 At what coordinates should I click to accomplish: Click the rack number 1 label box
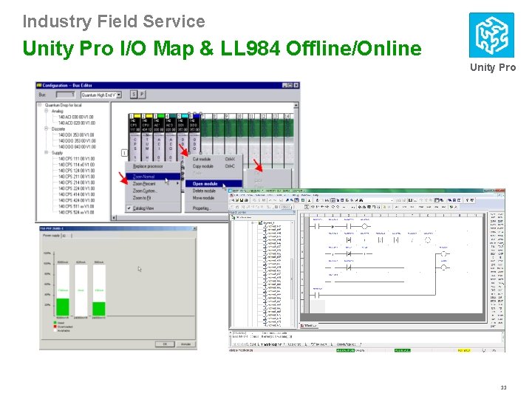pos(125,153)
